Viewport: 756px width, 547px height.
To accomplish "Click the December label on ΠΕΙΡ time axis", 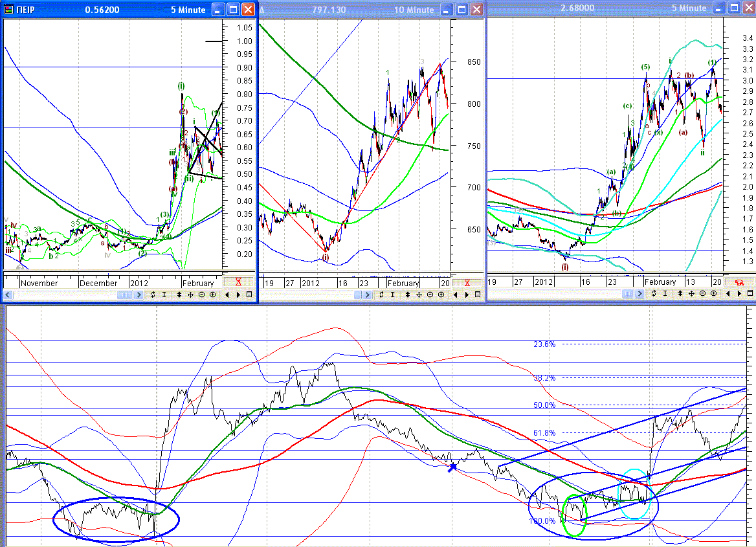I will [x=98, y=283].
